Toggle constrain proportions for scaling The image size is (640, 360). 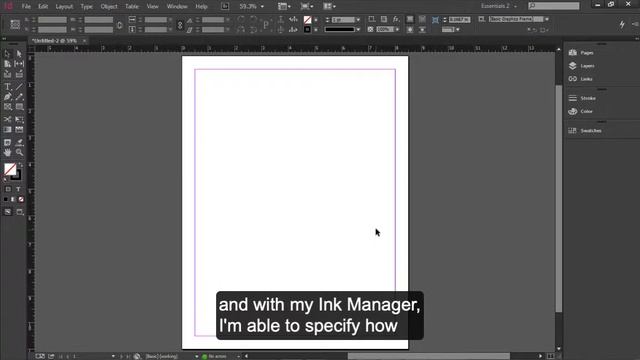[x=180, y=25]
